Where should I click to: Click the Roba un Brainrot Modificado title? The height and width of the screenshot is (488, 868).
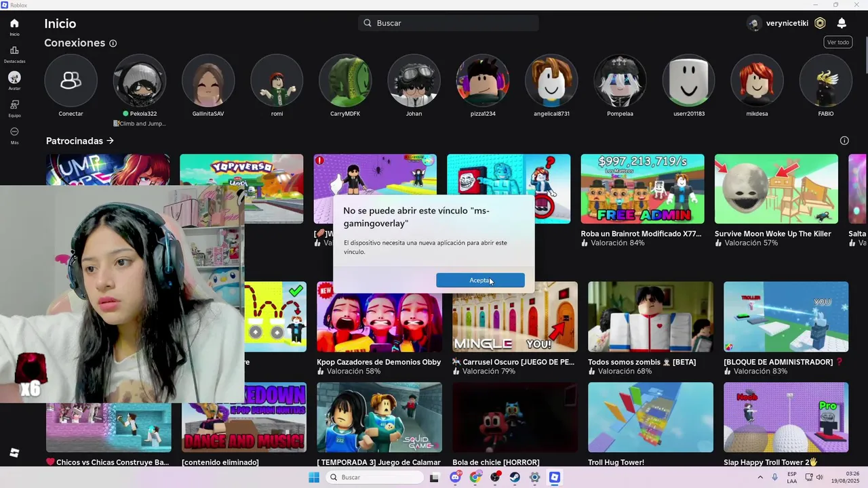pyautogui.click(x=641, y=234)
